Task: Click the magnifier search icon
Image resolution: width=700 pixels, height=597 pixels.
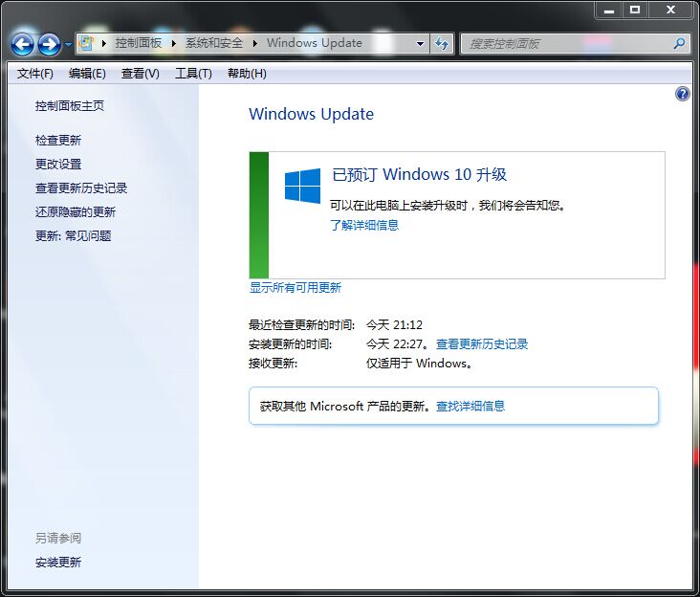Action: 680,43
